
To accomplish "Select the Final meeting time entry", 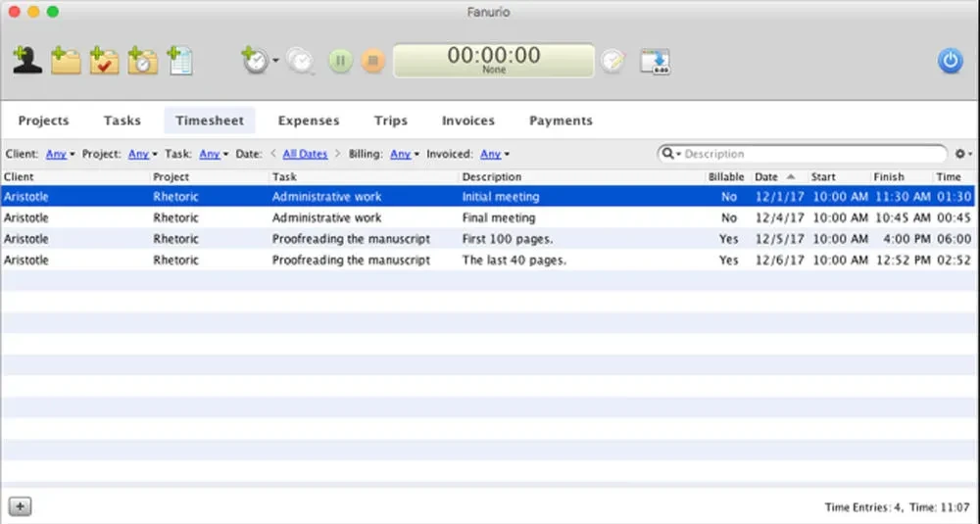I will (488, 217).
